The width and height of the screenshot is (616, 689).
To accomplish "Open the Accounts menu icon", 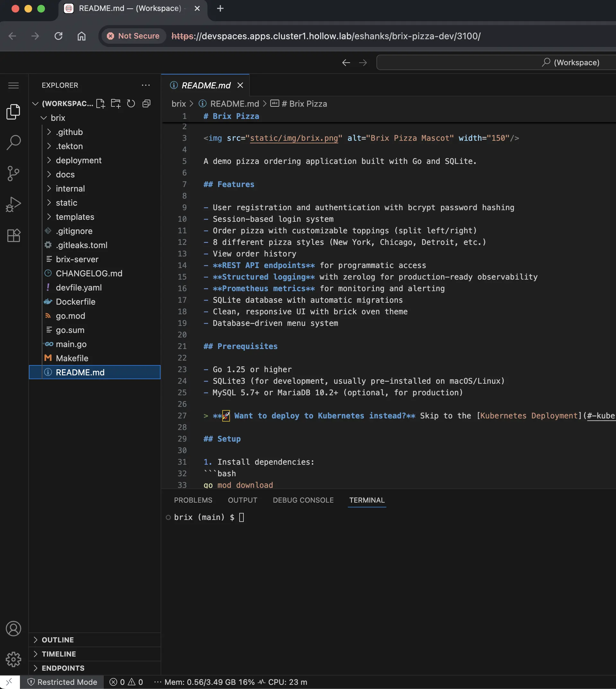I will click(x=13, y=628).
